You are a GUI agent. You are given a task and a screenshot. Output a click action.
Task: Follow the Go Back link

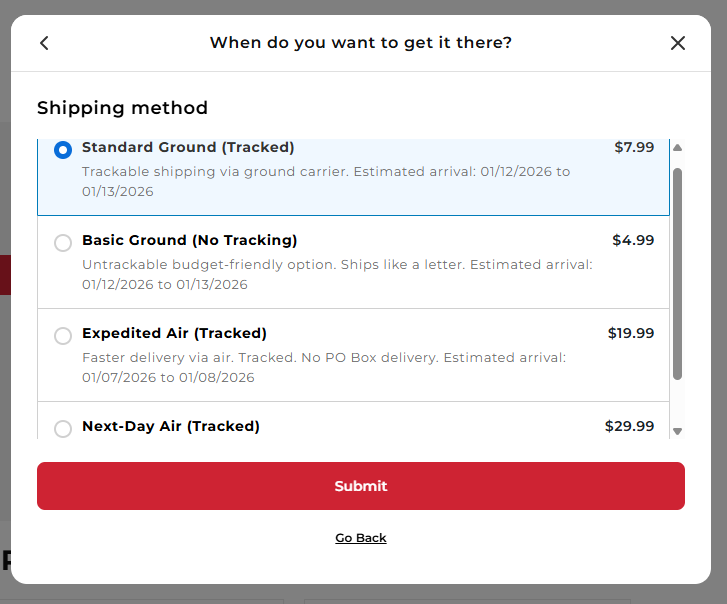click(361, 538)
